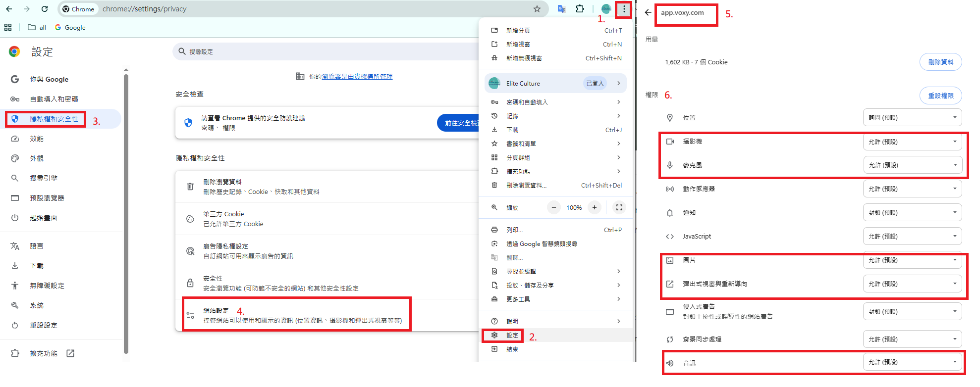
Task: Open the 通知 notifications permission dropdown
Action: point(912,213)
